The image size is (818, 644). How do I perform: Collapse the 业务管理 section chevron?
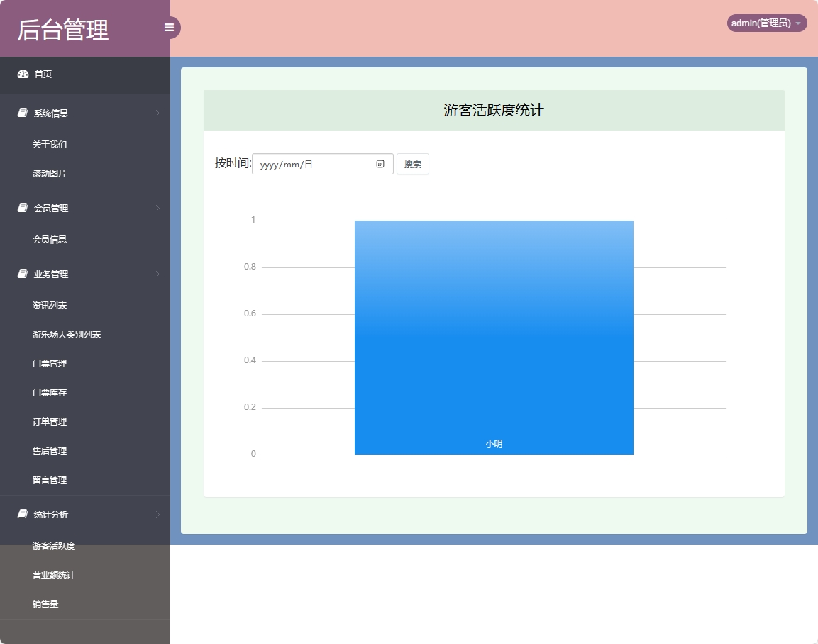(x=157, y=274)
